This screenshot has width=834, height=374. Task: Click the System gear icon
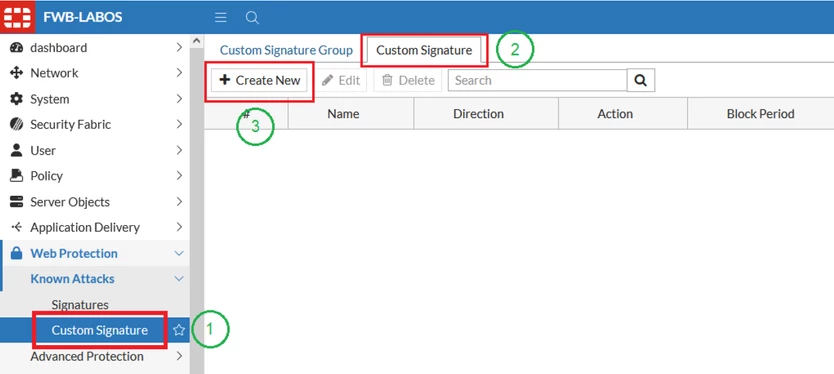coord(16,99)
